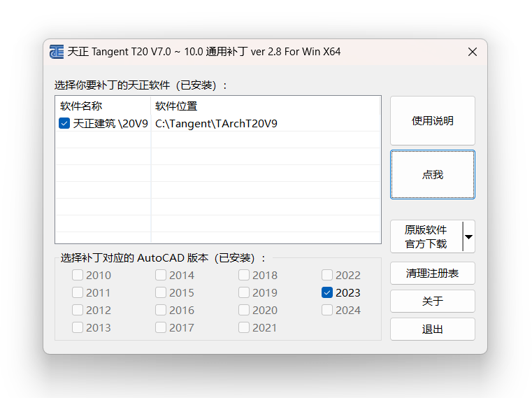Open the 使用说明 instructions button

pyautogui.click(x=433, y=120)
